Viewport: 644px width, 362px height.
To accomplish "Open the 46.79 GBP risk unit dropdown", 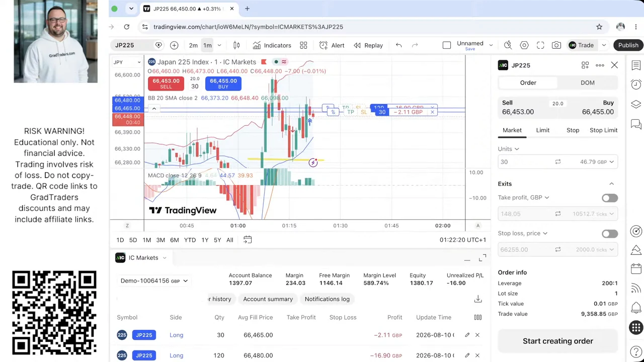I will (597, 162).
